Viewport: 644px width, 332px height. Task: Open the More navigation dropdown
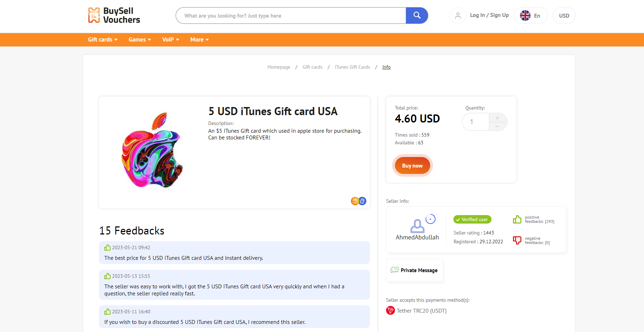tap(199, 39)
